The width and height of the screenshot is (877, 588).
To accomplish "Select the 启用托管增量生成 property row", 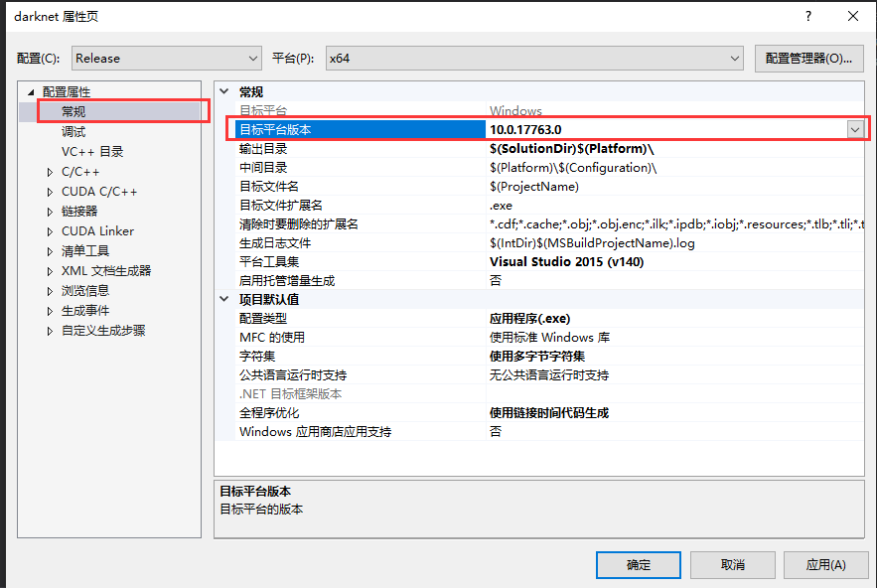I will [549, 281].
